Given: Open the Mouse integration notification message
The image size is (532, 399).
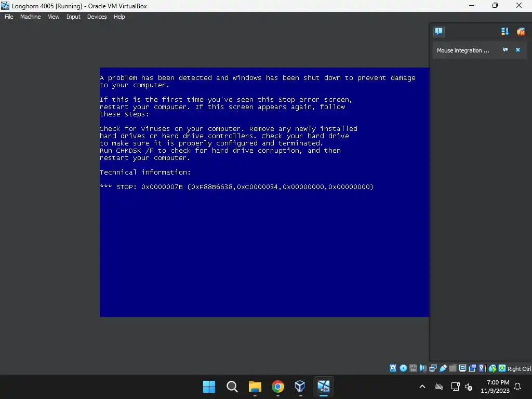Looking at the screenshot, I should click(x=463, y=50).
